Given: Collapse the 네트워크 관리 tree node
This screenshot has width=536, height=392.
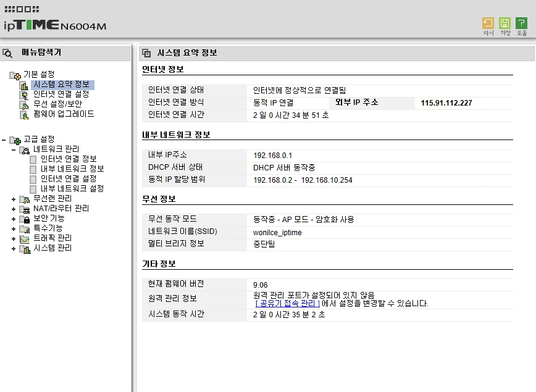Looking at the screenshot, I should (14, 149).
